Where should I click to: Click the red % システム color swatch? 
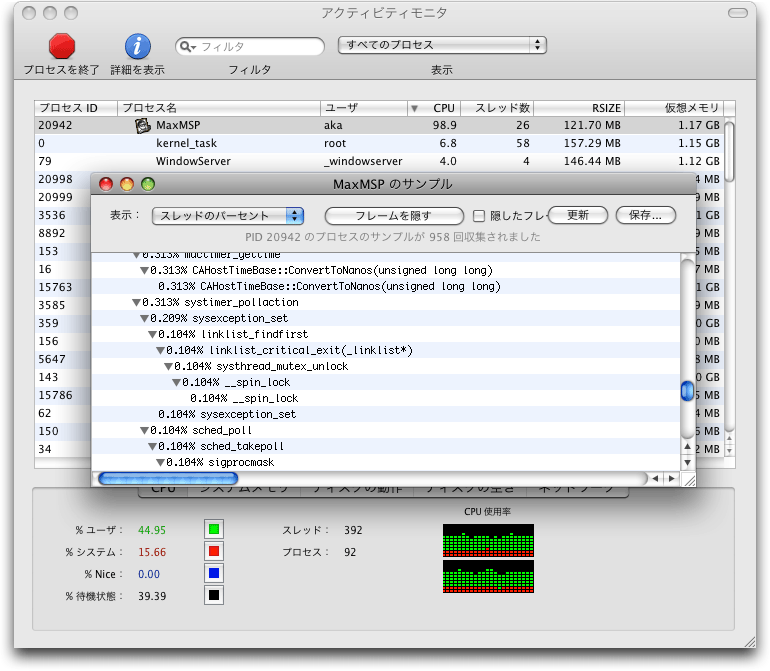[x=214, y=552]
